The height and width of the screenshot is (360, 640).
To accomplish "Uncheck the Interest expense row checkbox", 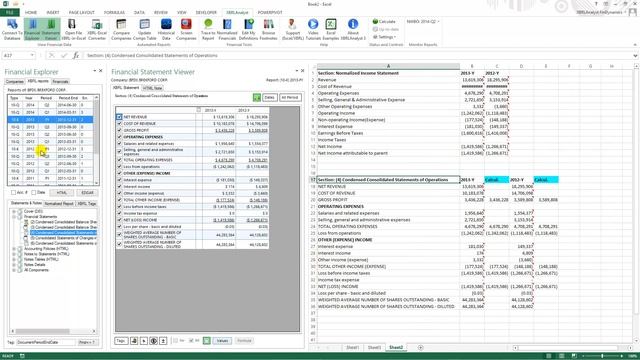I will coord(119,180).
